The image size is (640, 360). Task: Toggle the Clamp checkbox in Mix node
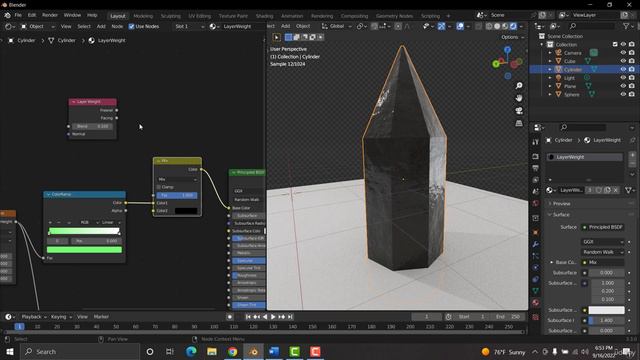coord(159,187)
